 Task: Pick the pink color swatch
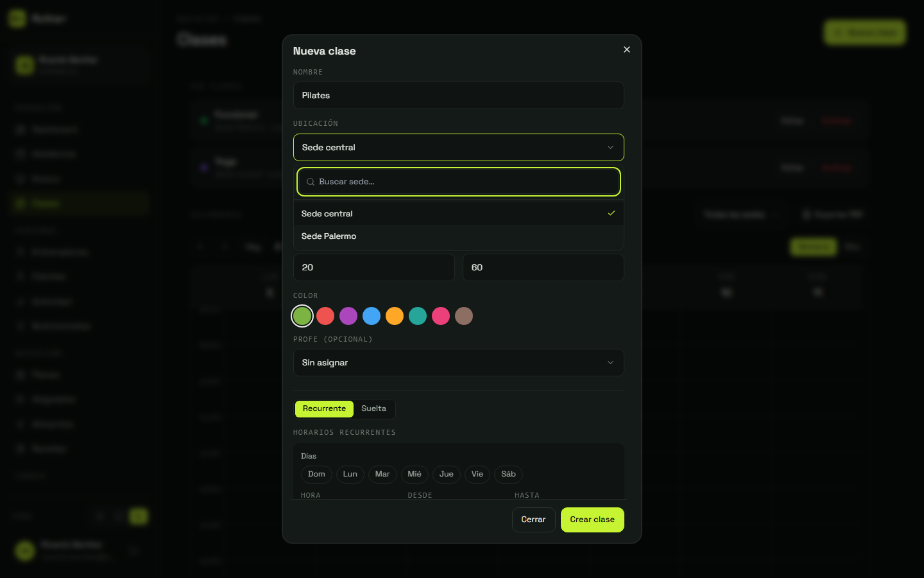tap(441, 316)
